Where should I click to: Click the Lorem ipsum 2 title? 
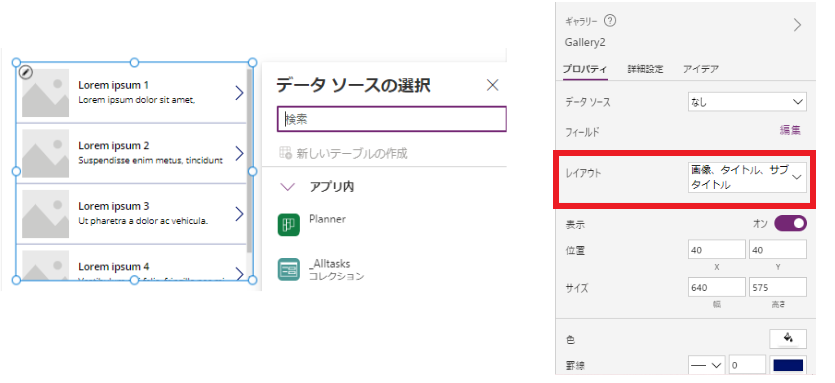113,145
